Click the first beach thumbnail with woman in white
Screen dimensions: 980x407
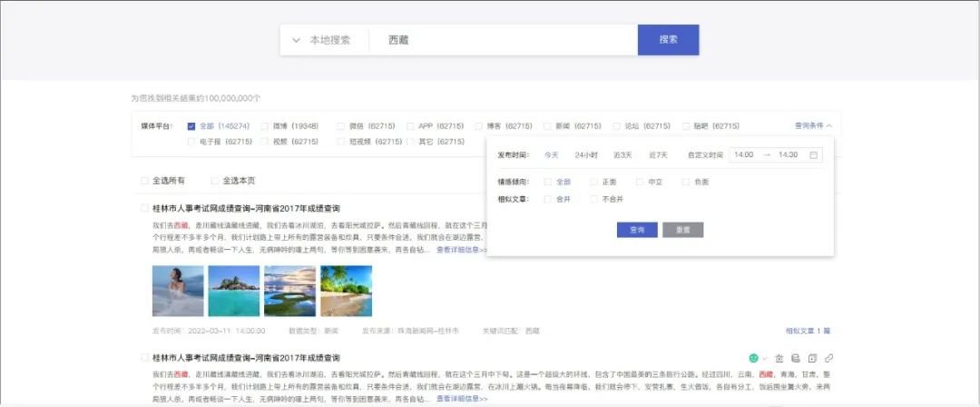coord(178,291)
